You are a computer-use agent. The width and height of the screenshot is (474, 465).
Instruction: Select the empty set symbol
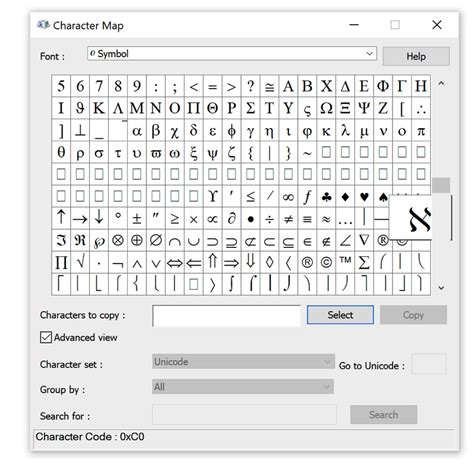point(156,240)
